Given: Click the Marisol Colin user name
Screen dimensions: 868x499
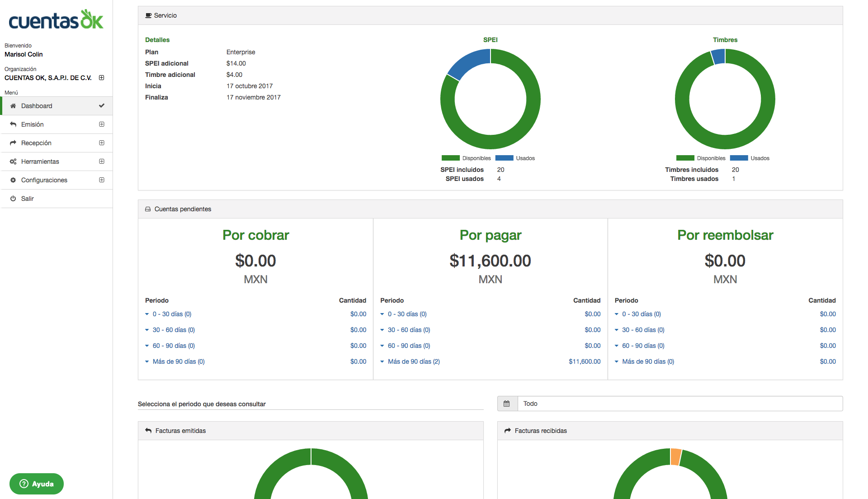Looking at the screenshot, I should pos(24,54).
